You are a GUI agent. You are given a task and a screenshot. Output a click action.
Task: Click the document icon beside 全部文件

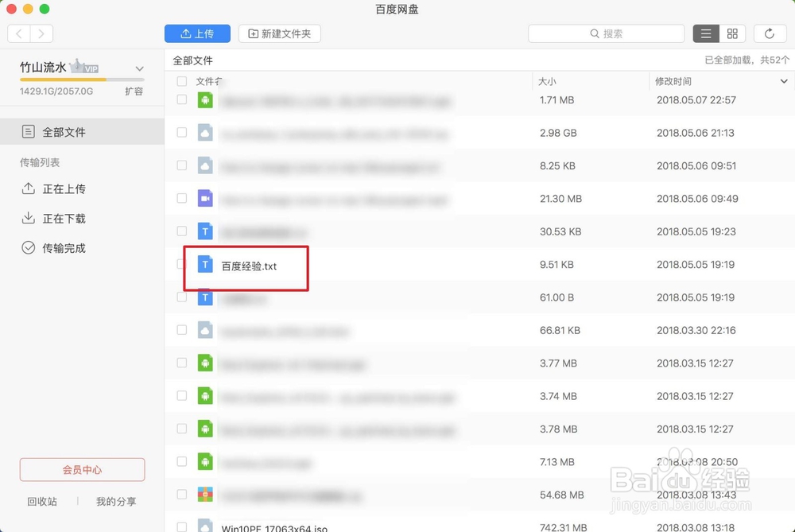29,132
